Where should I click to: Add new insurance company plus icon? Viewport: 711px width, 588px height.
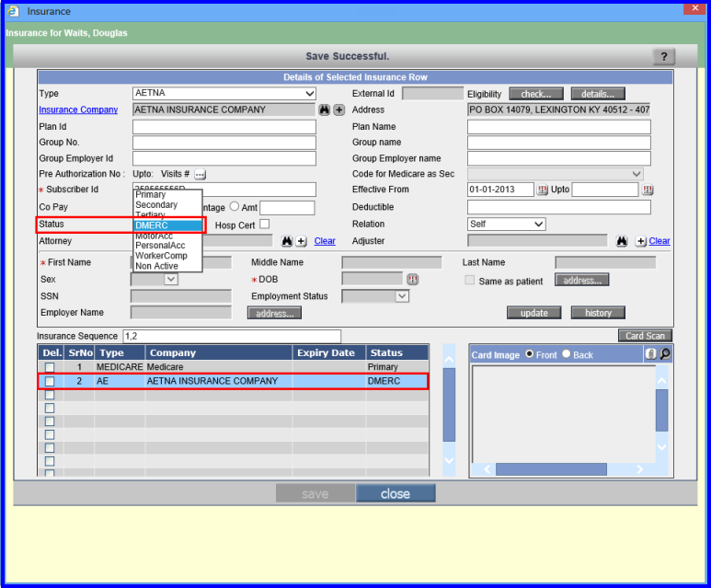tap(338, 110)
